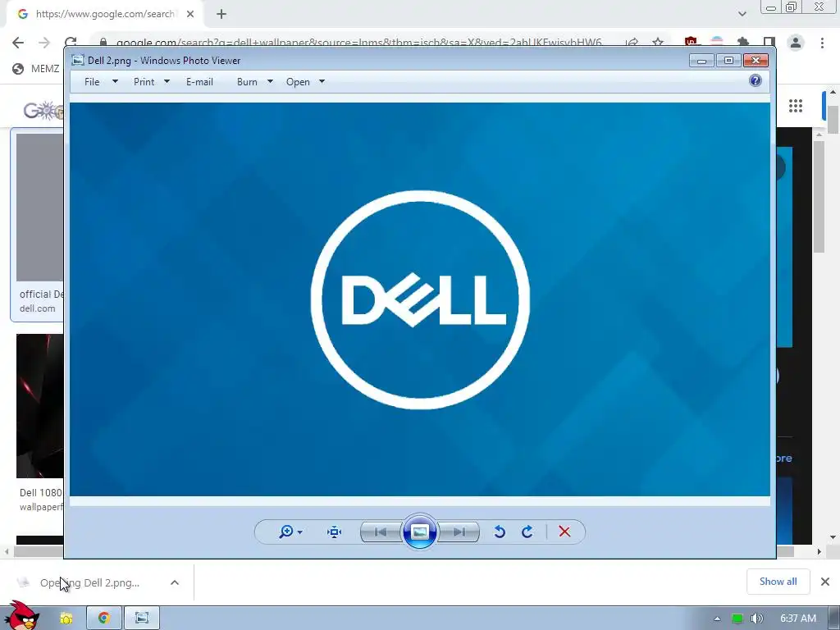Image resolution: width=840 pixels, height=630 pixels.
Task: Open Chrome tab search chevron
Action: pyautogui.click(x=742, y=14)
